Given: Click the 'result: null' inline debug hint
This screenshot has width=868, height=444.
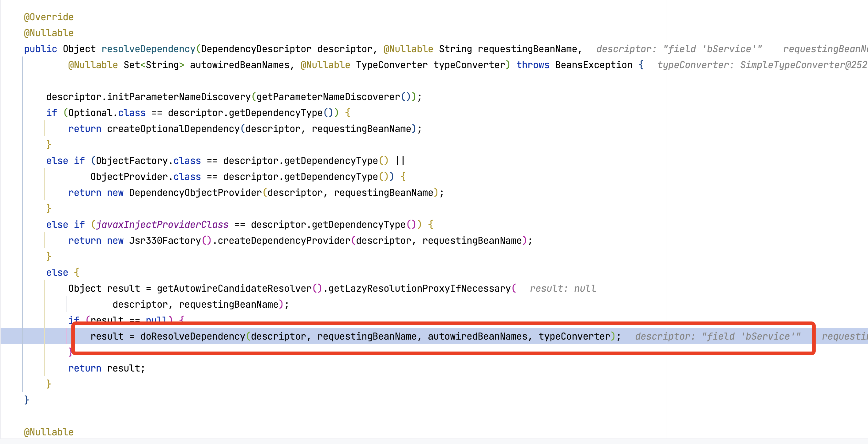Looking at the screenshot, I should click(562, 288).
